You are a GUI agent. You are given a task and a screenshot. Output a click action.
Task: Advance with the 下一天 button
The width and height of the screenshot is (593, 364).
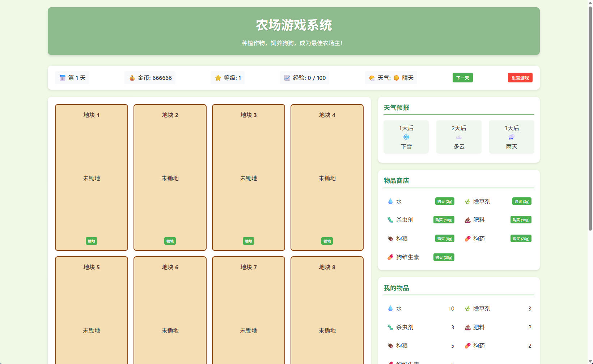(462, 78)
